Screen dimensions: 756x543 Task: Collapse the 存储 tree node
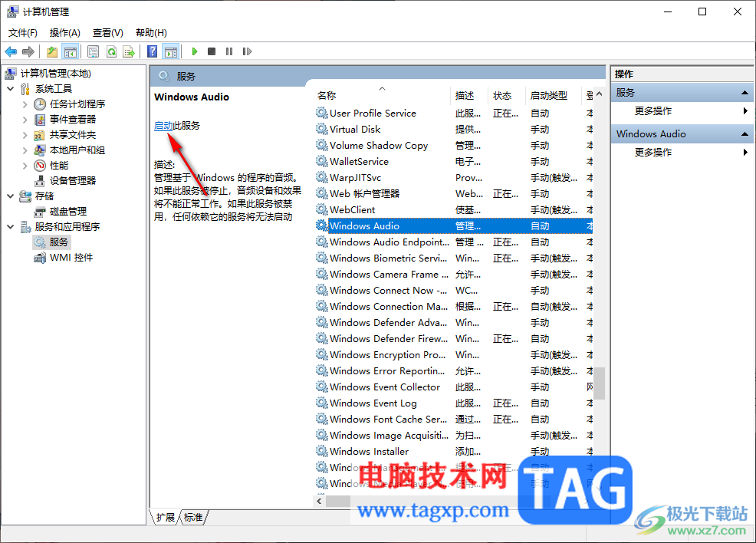pyautogui.click(x=11, y=196)
